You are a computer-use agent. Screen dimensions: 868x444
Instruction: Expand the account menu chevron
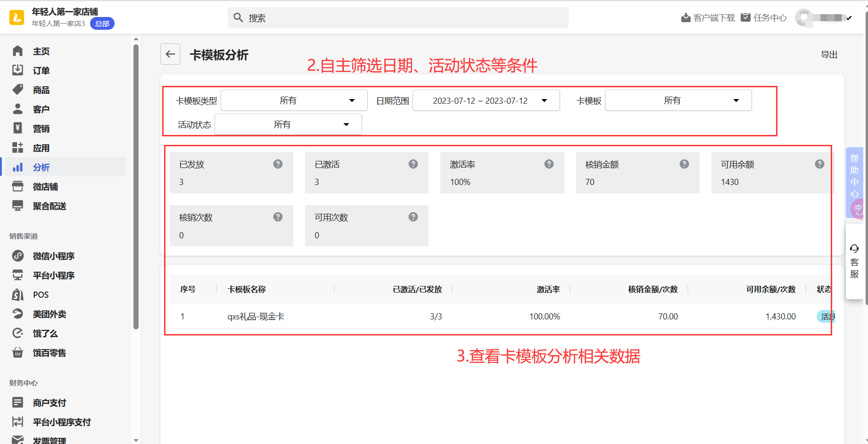[x=849, y=18]
